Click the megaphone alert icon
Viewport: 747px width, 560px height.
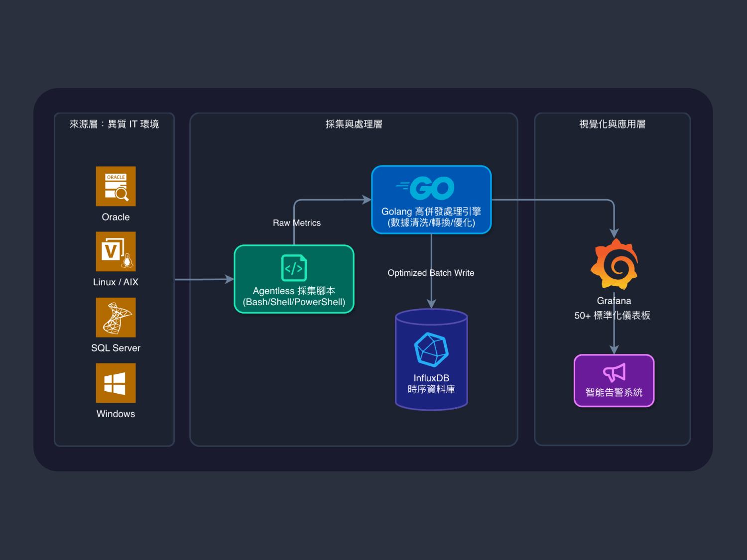pos(614,372)
